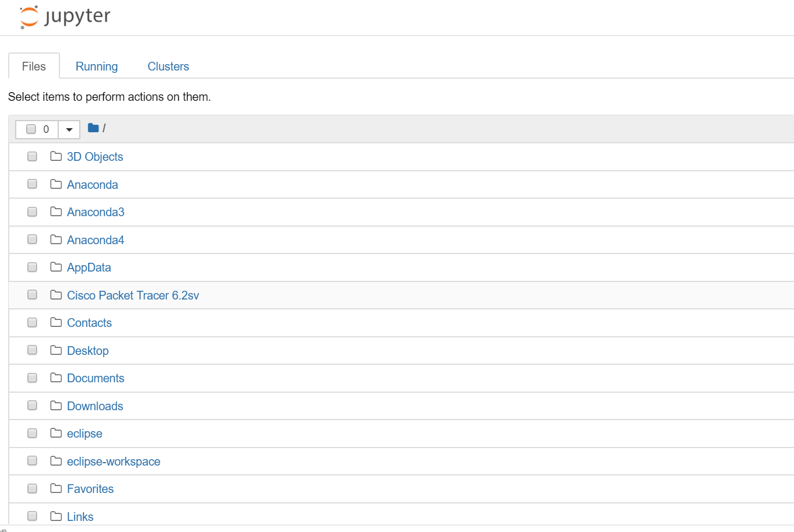794x532 pixels.
Task: Open the Anaconda3 folder
Action: pyautogui.click(x=96, y=212)
